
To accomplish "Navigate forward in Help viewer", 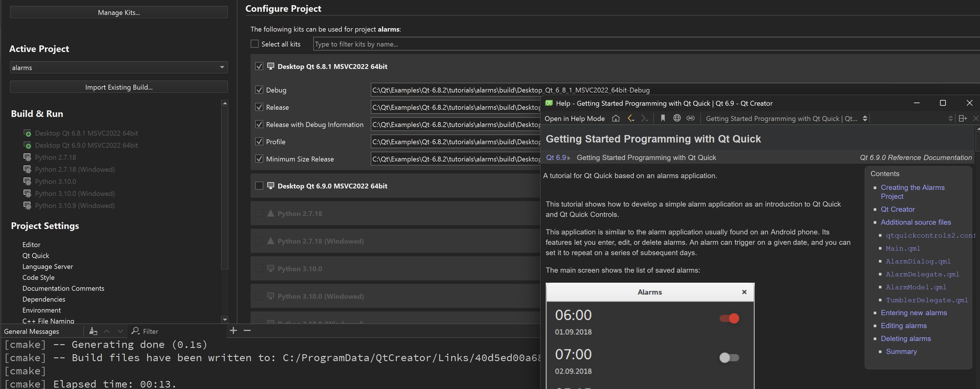I will pyautogui.click(x=644, y=118).
